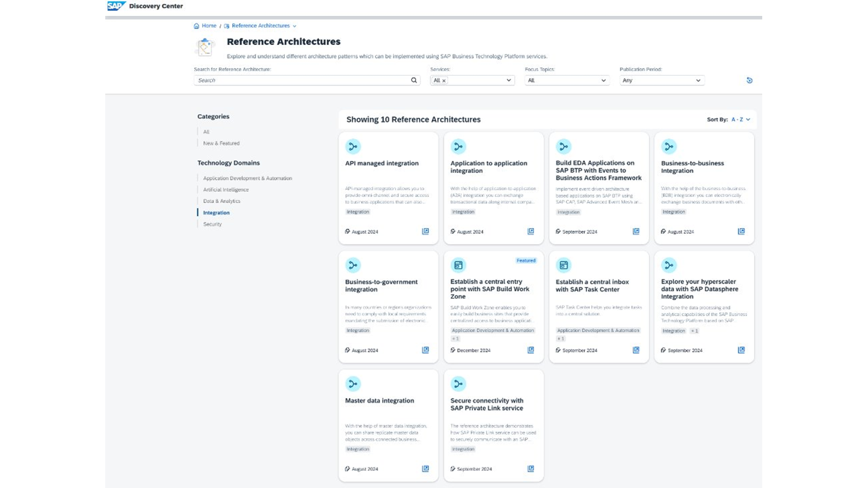
Task: Click the Application to application integration icon
Action: click(x=458, y=146)
